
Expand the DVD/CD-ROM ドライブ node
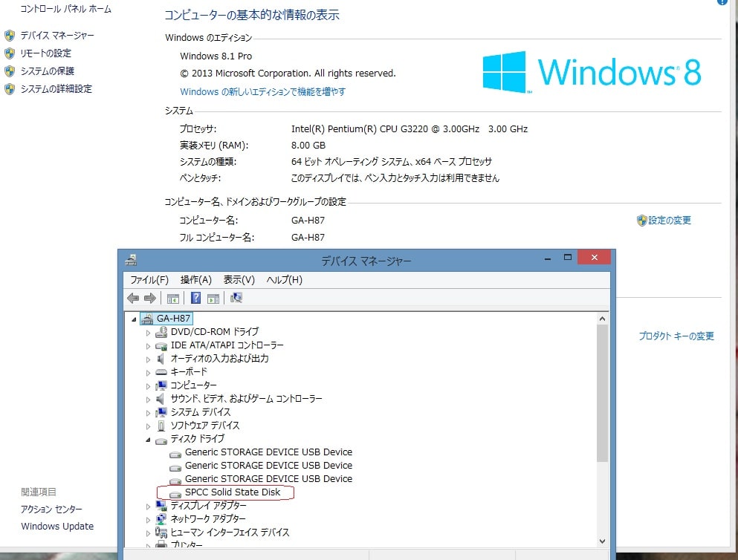point(148,333)
